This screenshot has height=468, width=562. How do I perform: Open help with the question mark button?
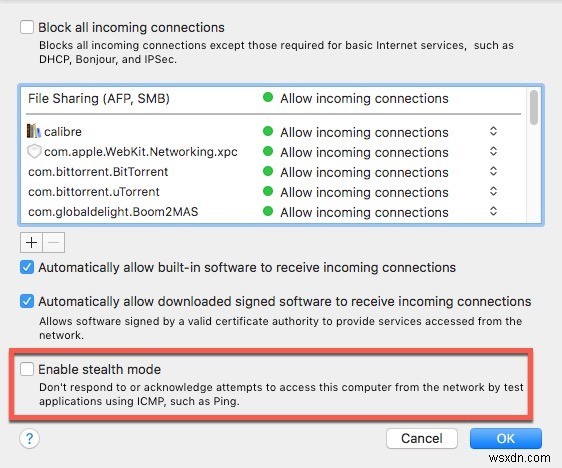click(29, 438)
